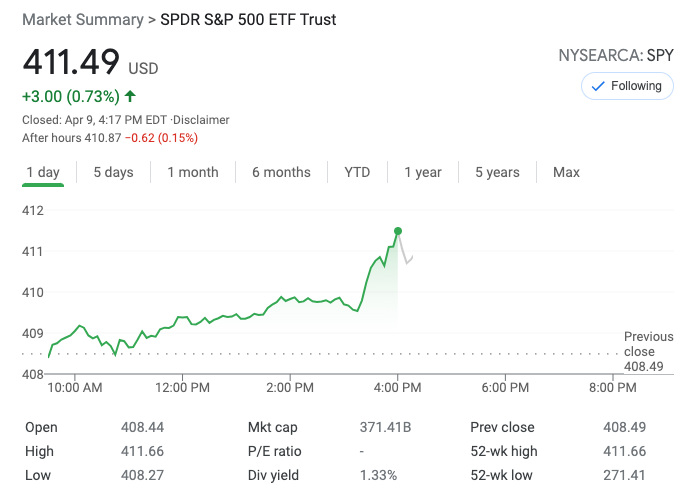This screenshot has width=700, height=497.
Task: Switch to the 1 year tab
Action: click(423, 172)
